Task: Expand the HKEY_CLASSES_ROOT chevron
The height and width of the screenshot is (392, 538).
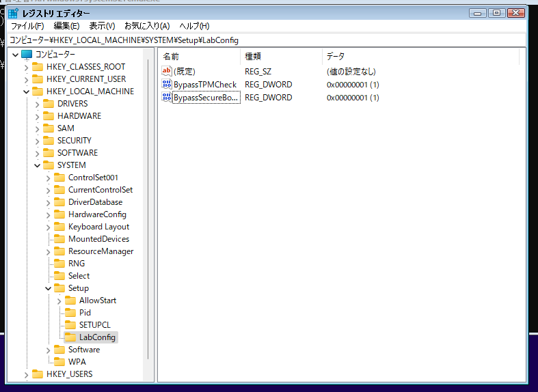Action: pyautogui.click(x=27, y=68)
